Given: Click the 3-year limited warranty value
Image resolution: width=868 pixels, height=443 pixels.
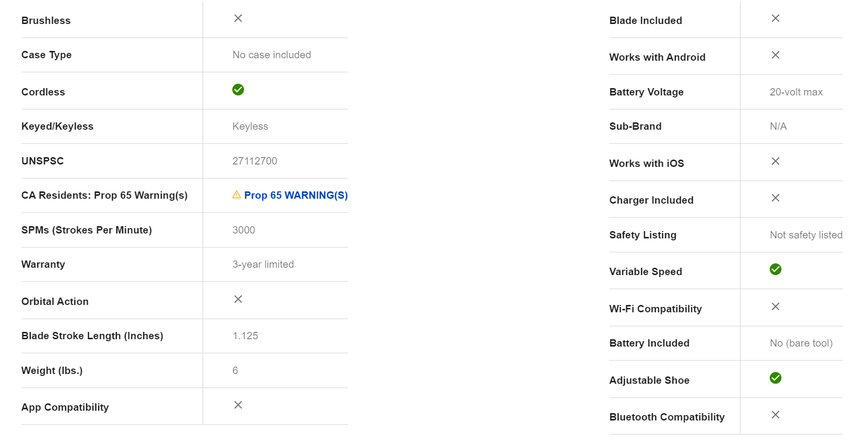Looking at the screenshot, I should click(263, 264).
